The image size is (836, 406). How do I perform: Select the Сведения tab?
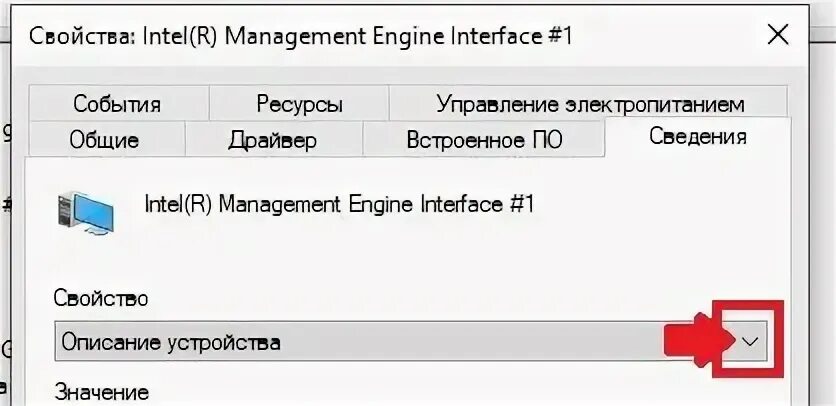tap(698, 136)
